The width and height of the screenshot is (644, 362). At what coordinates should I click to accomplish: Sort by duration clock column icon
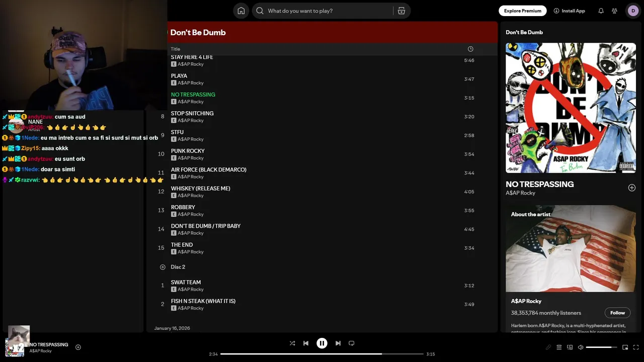tap(470, 49)
